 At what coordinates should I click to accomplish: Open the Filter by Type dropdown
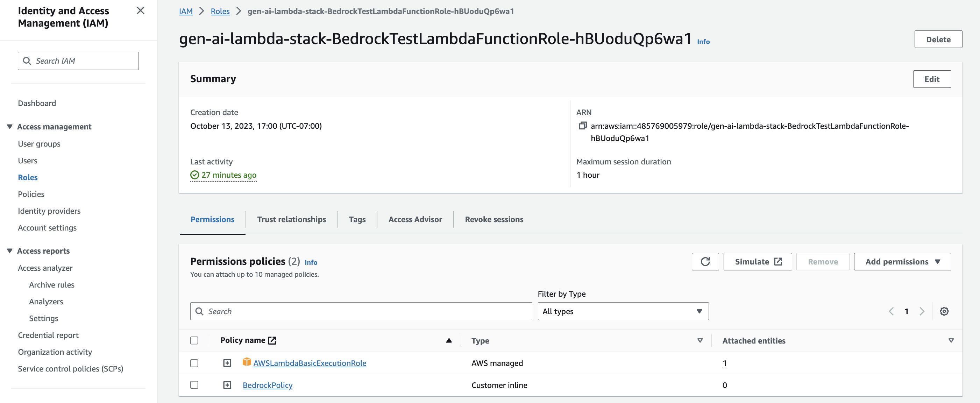pos(623,311)
